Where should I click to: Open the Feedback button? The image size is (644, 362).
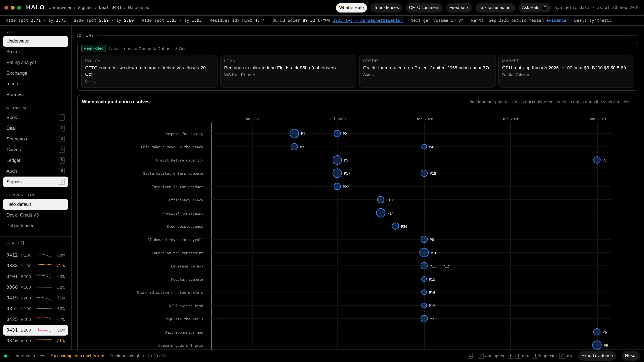(x=459, y=8)
